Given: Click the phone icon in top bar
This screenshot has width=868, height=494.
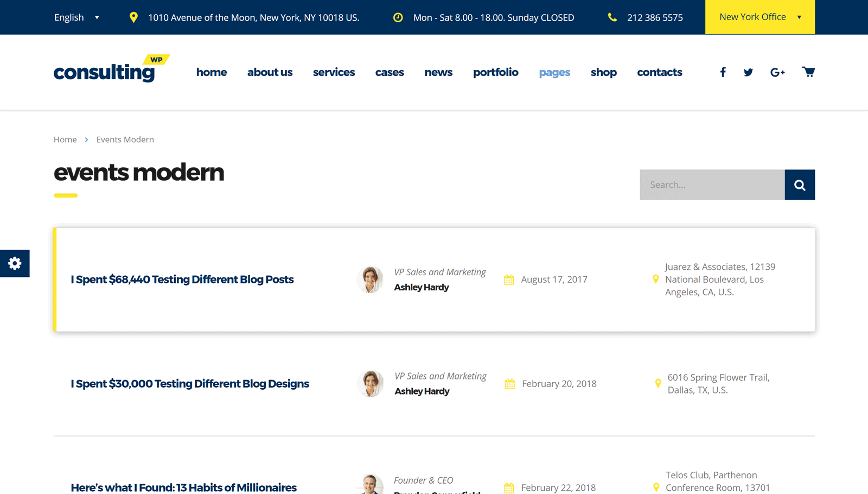Looking at the screenshot, I should pyautogui.click(x=612, y=17).
